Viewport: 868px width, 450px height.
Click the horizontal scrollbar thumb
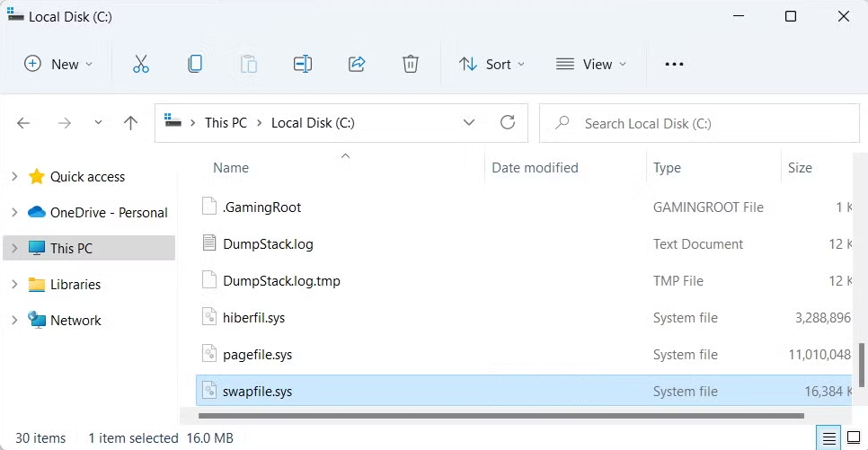(501, 415)
